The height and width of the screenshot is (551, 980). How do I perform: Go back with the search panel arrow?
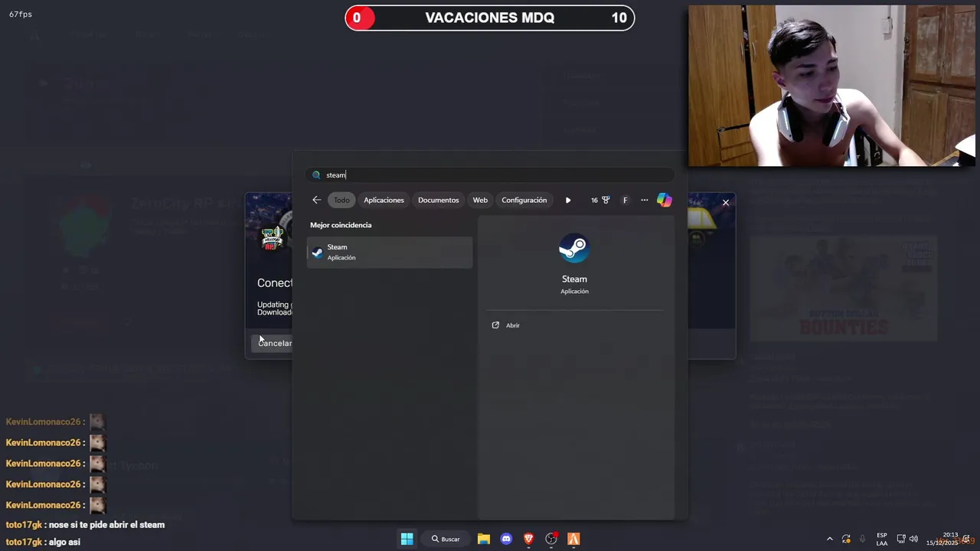(316, 201)
